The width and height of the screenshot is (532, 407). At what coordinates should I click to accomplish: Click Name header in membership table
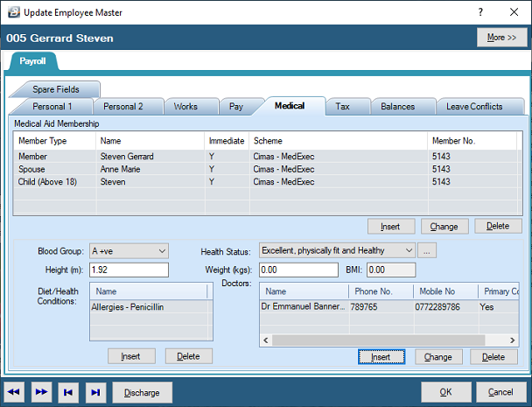(x=150, y=141)
